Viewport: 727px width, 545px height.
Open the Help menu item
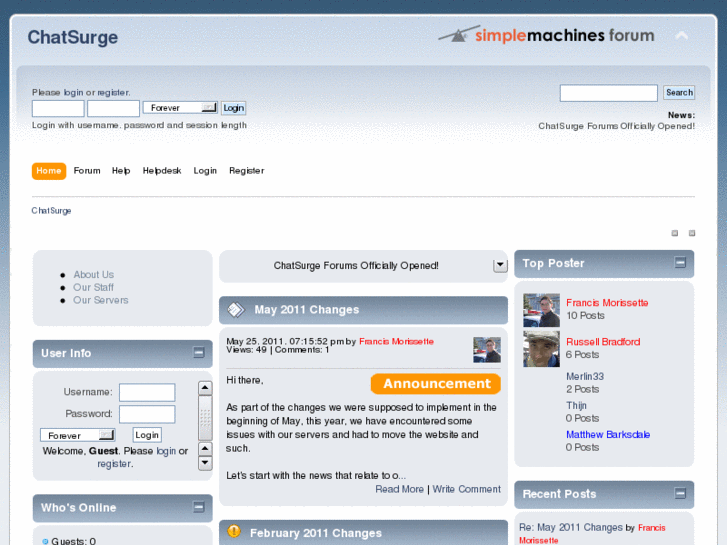click(121, 171)
